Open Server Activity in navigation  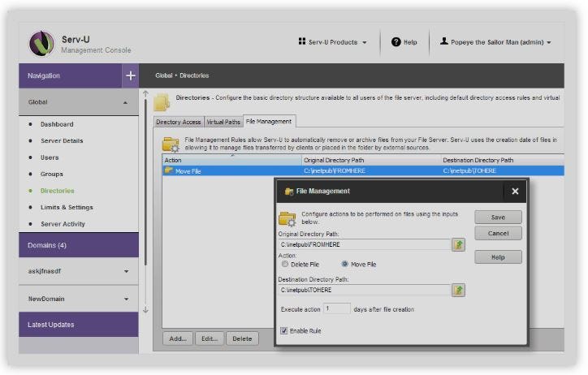tap(63, 224)
